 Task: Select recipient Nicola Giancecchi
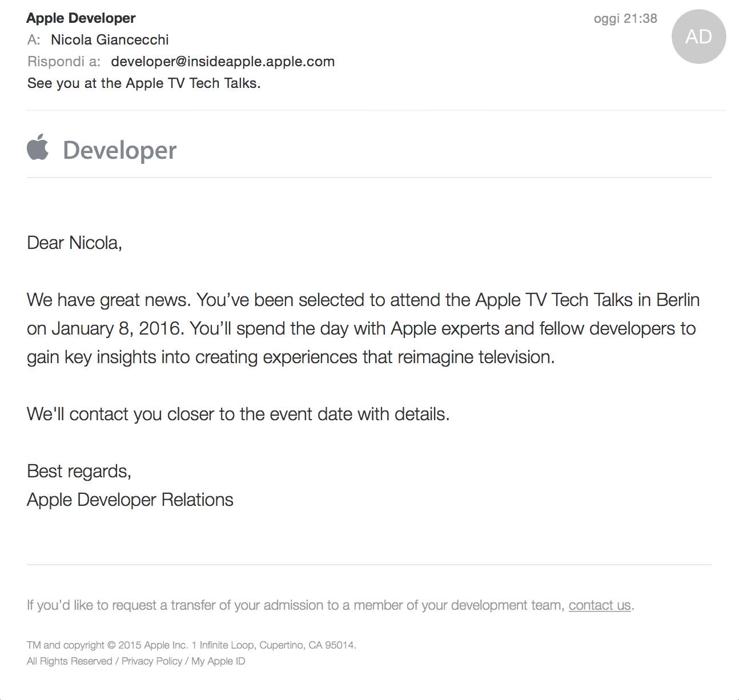110,40
